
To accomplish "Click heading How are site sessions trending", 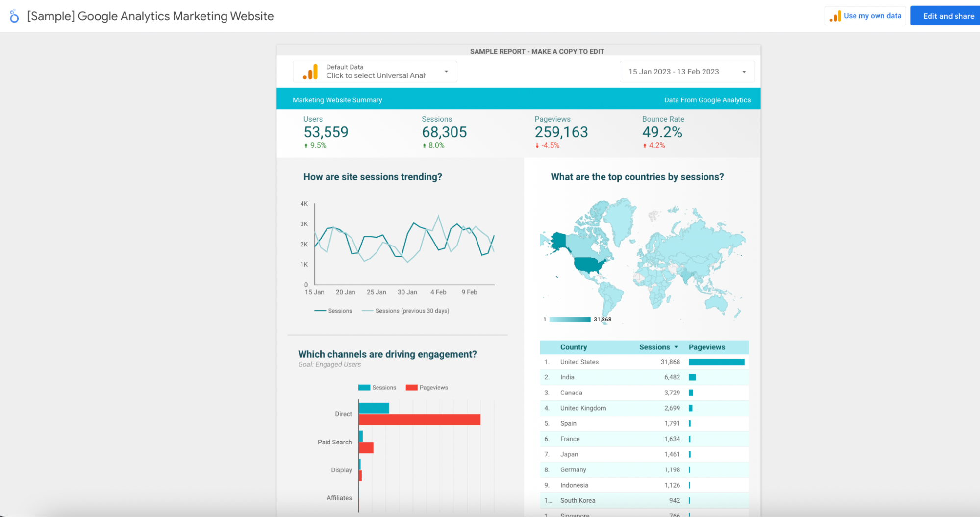I will tap(373, 177).
